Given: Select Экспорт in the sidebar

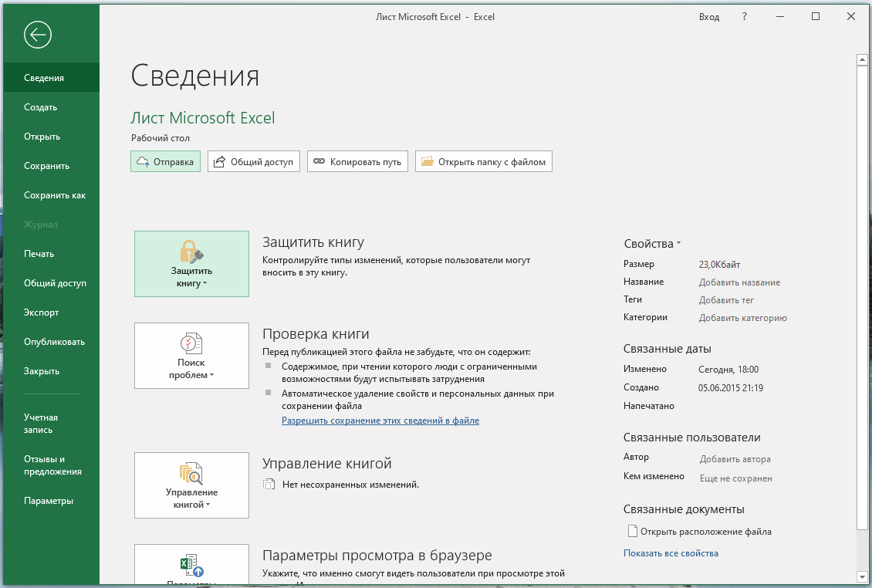Looking at the screenshot, I should 51,313.
